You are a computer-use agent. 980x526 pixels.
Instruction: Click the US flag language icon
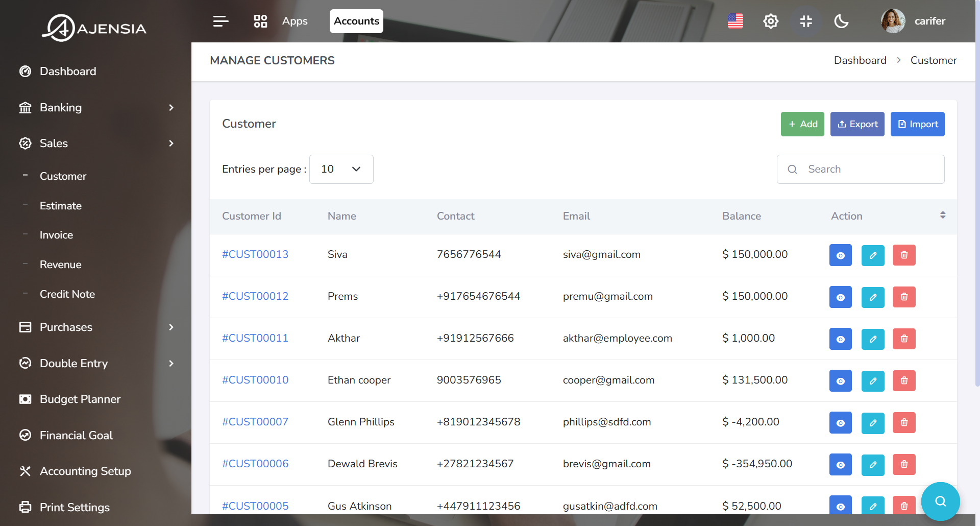coord(735,21)
